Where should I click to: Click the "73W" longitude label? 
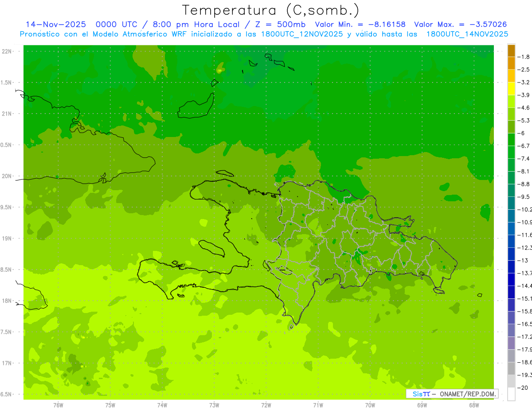[x=214, y=405]
